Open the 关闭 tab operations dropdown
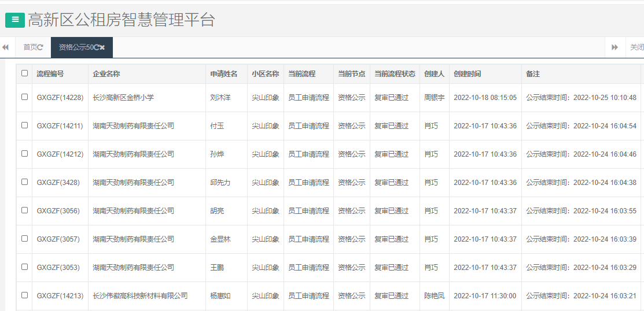Image resolution: width=644 pixels, height=311 pixels. click(636, 47)
